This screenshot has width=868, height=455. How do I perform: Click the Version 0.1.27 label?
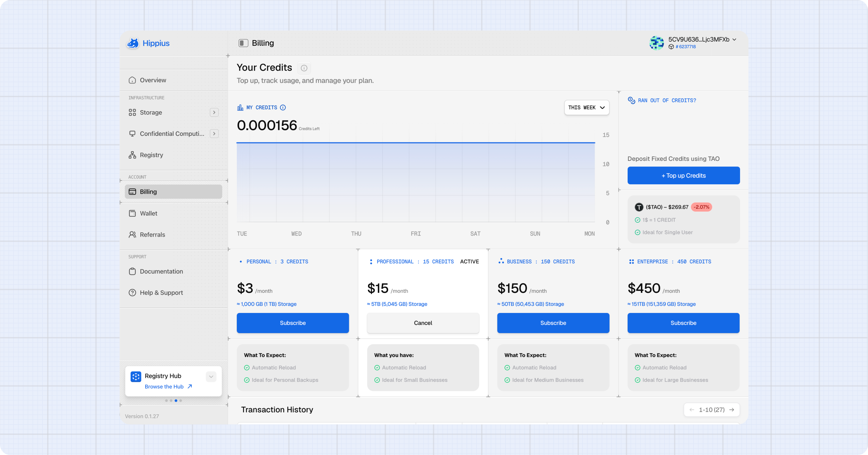point(142,416)
